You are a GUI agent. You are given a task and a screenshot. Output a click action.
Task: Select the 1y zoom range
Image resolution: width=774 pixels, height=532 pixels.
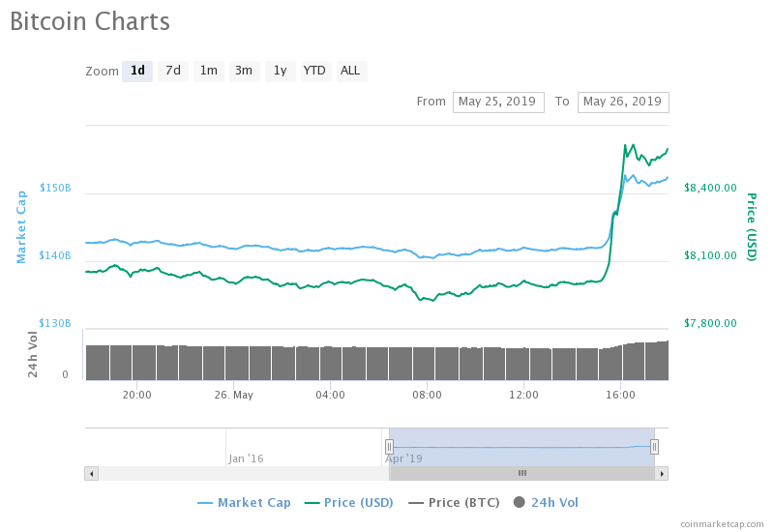pos(280,71)
